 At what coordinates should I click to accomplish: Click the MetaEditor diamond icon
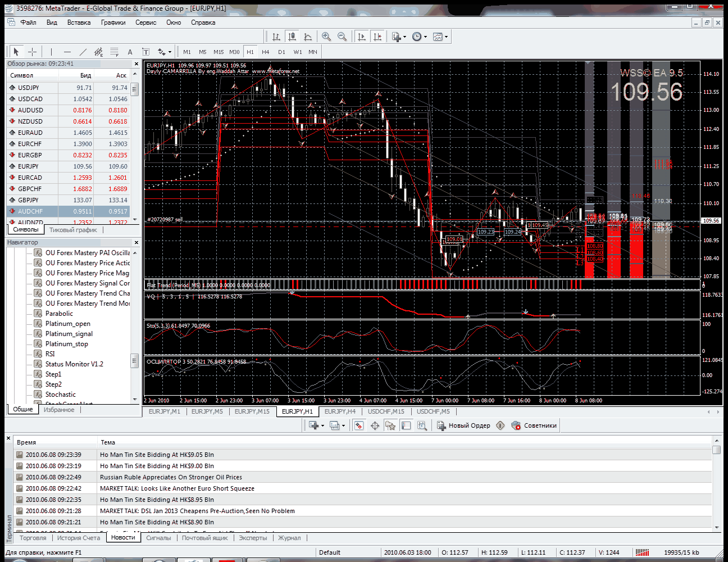point(501,425)
